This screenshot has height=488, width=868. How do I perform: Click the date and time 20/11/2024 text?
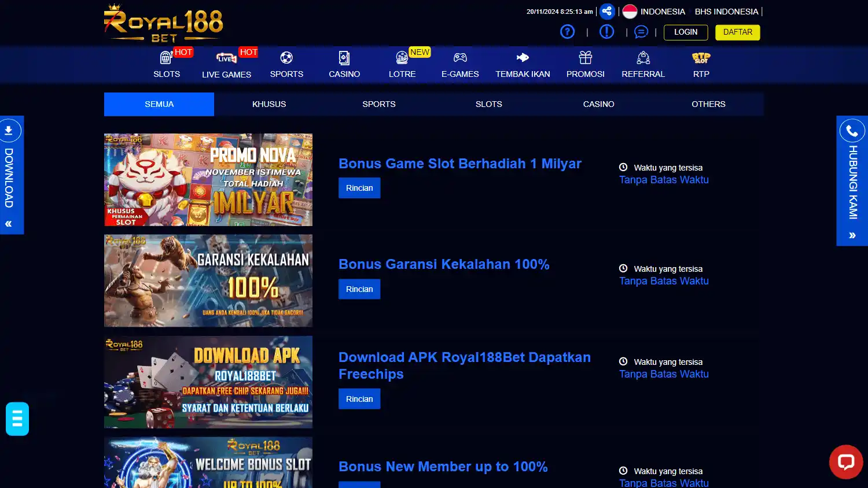pyautogui.click(x=560, y=12)
